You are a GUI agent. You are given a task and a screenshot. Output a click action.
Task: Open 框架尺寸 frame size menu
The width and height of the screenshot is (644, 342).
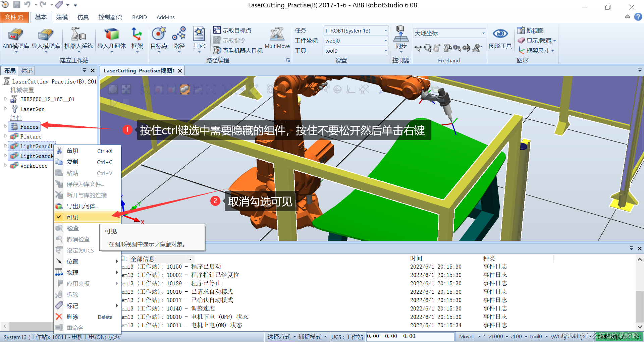[x=536, y=51]
